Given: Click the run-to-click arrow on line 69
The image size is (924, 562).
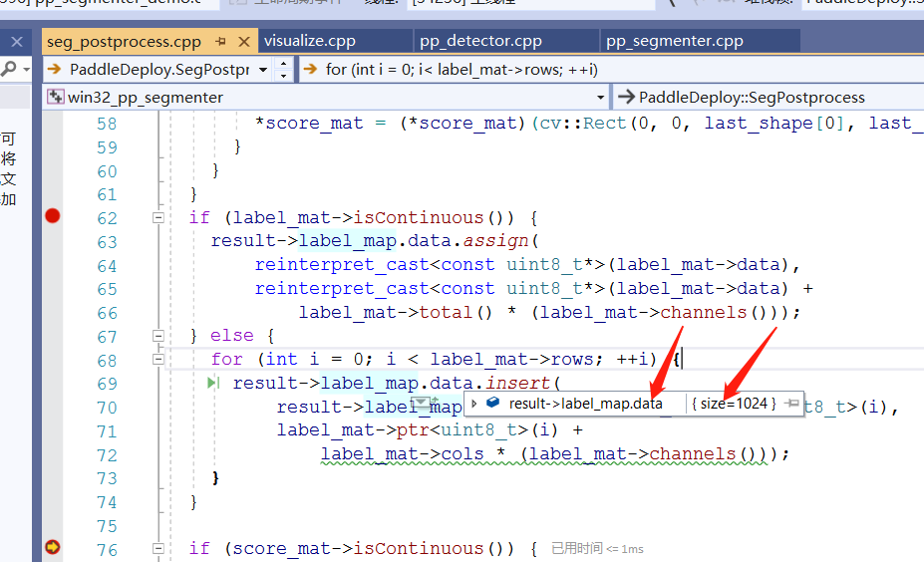Looking at the screenshot, I should (213, 383).
